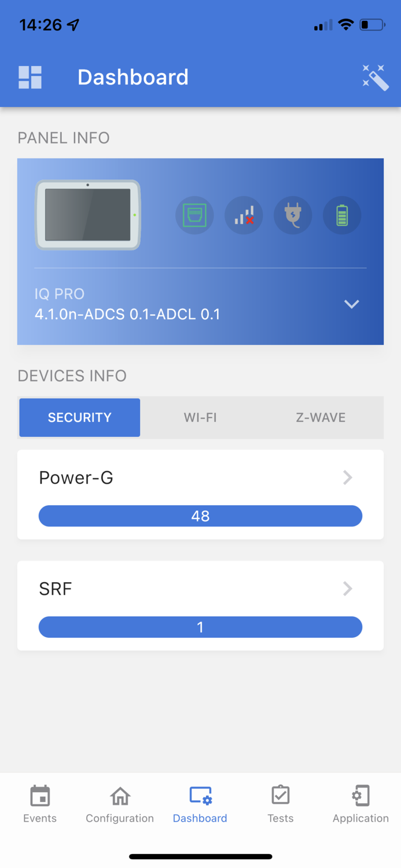Open the Dashboard tab in bottom bar

coord(200,803)
